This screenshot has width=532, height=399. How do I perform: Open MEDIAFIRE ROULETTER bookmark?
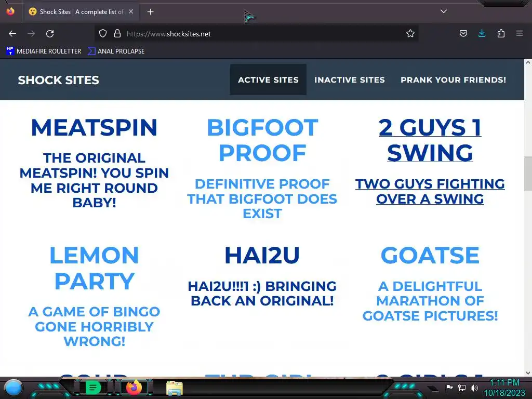pos(44,51)
